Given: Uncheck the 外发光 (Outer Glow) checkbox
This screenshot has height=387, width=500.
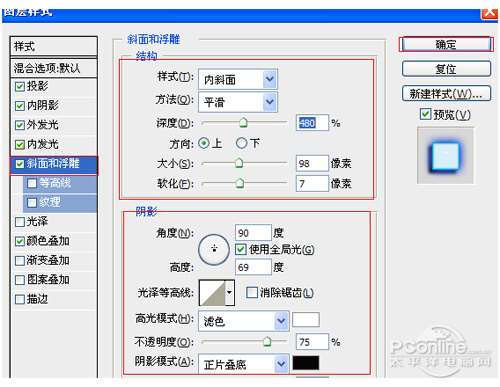Looking at the screenshot, I should [20, 125].
